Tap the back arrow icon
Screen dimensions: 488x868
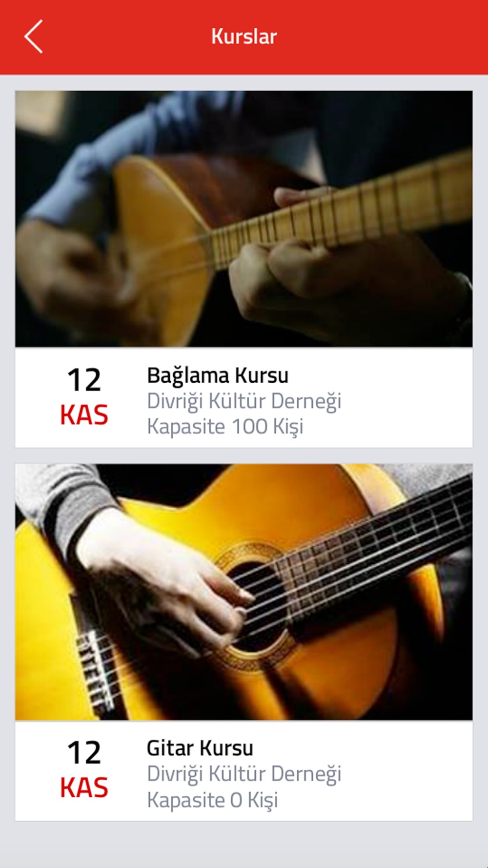pyautogui.click(x=34, y=37)
